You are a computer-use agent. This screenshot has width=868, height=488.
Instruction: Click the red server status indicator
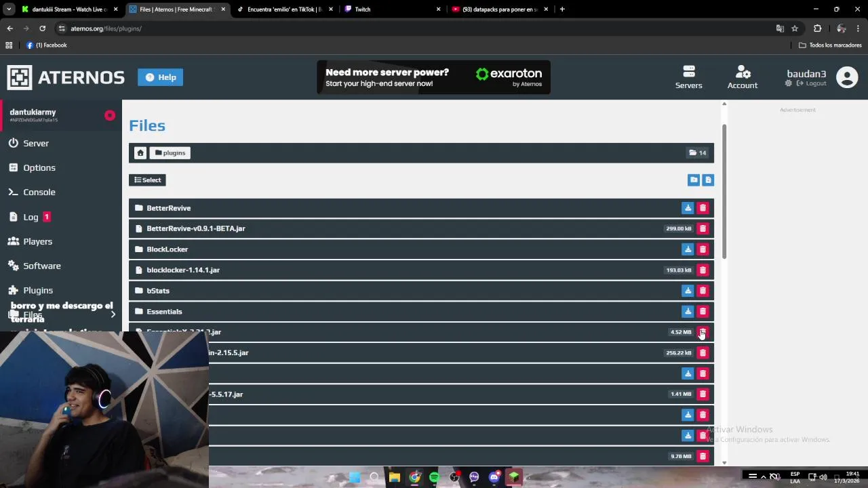tap(110, 115)
